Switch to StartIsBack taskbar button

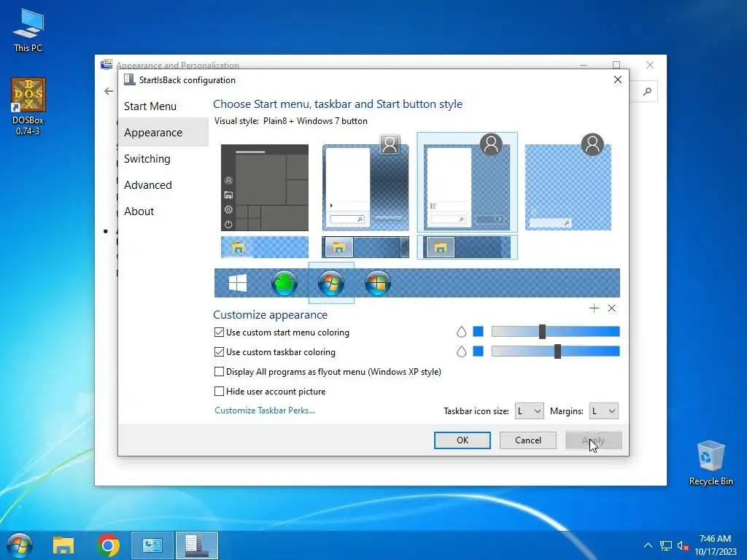(x=197, y=545)
